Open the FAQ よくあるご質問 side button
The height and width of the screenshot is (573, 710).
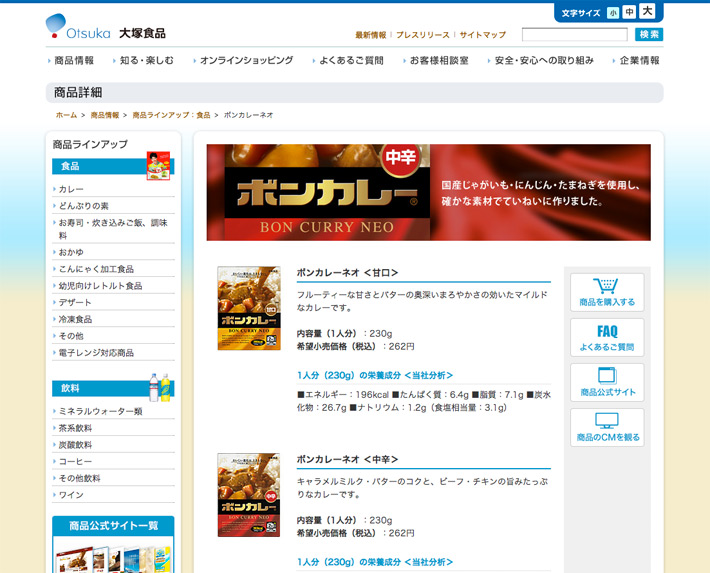pos(607,337)
